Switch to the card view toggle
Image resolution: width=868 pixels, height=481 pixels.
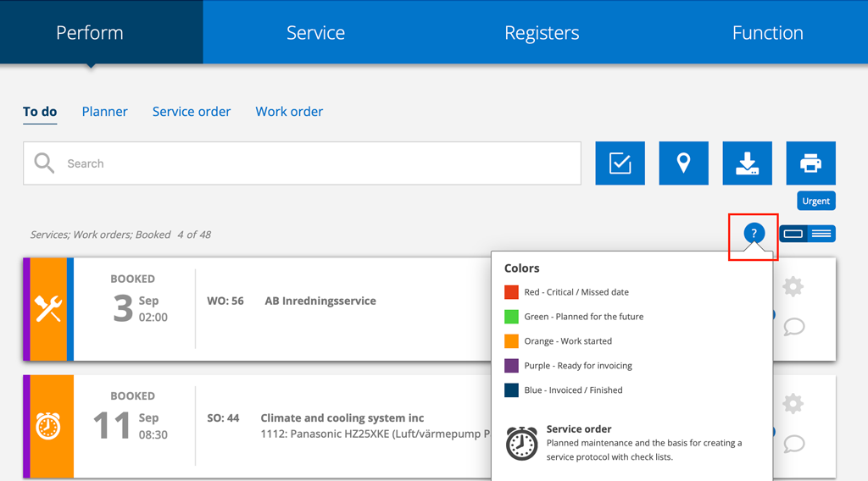[x=793, y=234]
